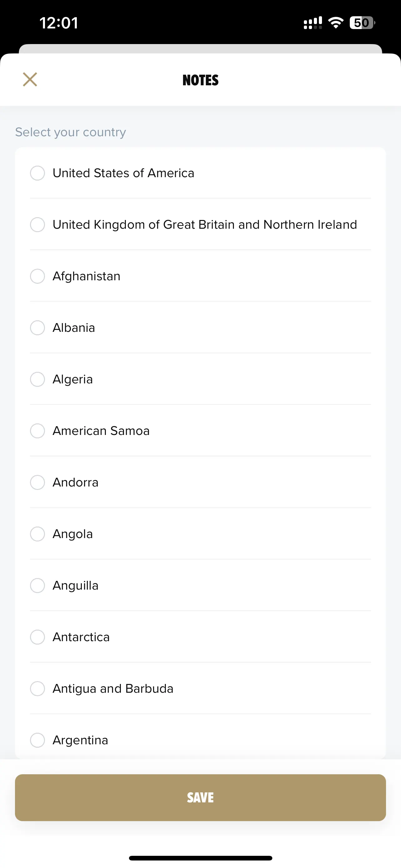
Task: Tap the cellular signal icon
Action: (313, 22)
